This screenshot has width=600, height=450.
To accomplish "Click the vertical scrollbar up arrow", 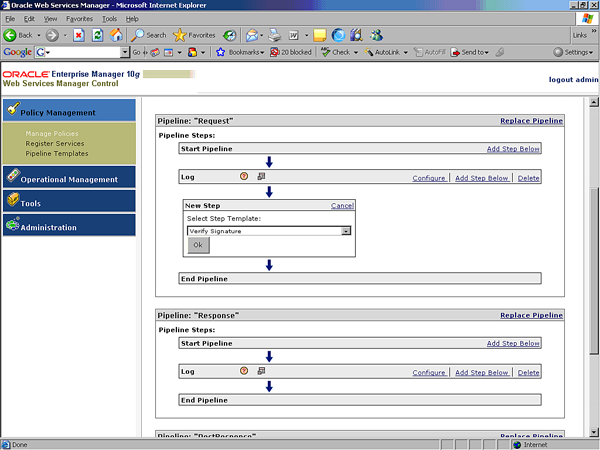I will pyautogui.click(x=594, y=102).
